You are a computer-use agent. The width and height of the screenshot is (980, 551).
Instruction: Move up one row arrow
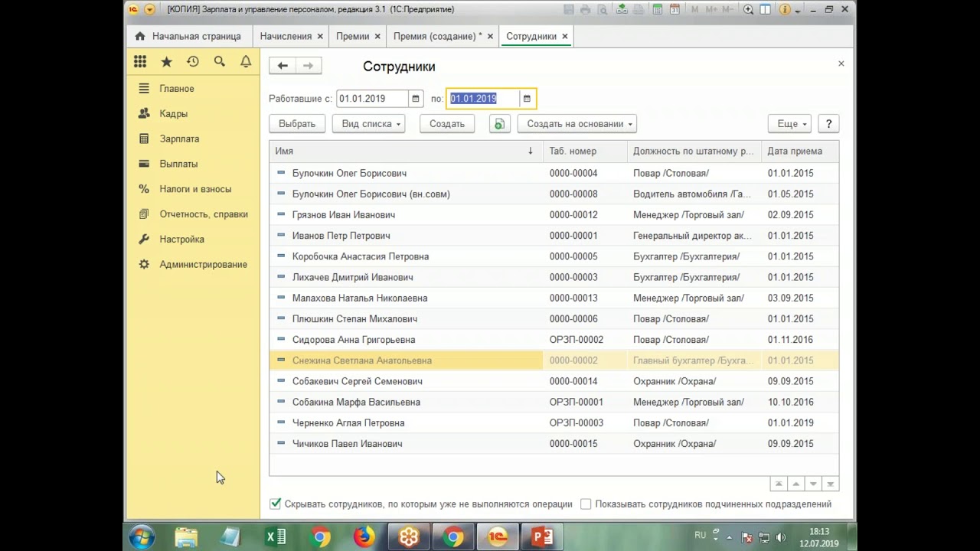click(x=796, y=484)
